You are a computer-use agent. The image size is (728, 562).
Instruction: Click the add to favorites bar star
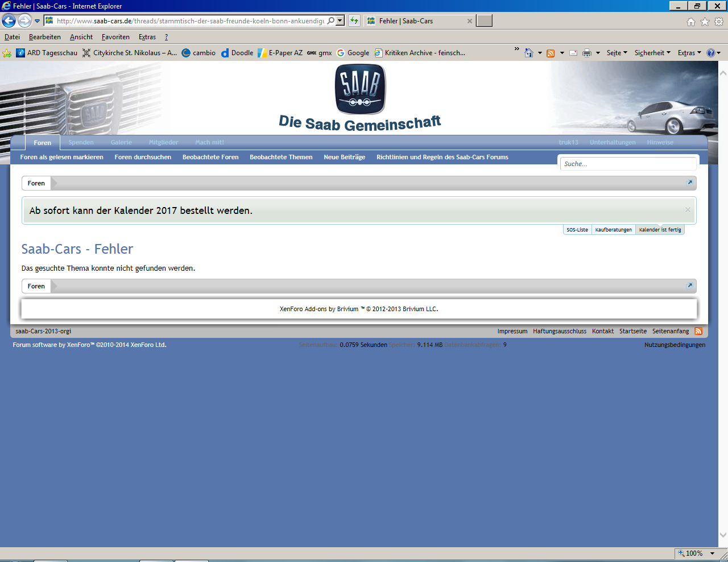(7, 53)
